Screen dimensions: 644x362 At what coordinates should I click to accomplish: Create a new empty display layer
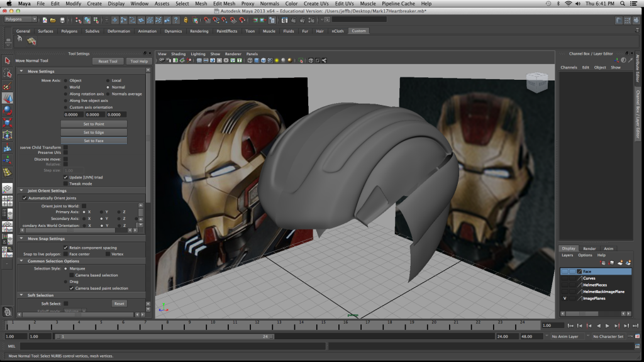(620, 263)
